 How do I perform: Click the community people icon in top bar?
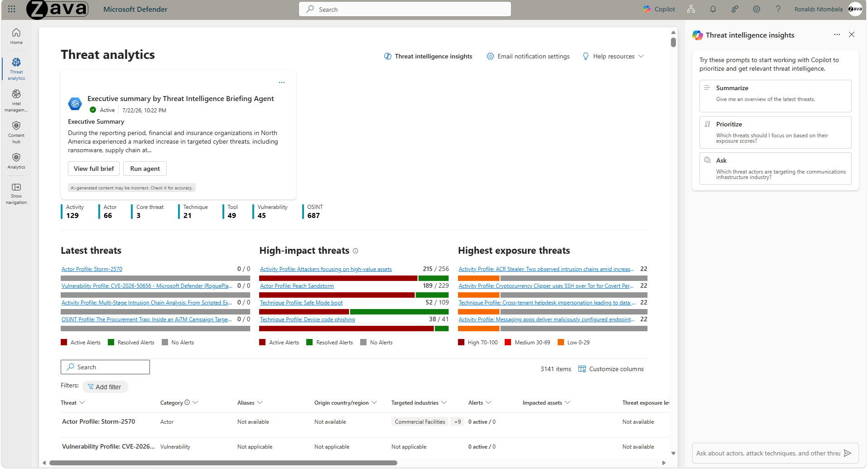[735, 9]
